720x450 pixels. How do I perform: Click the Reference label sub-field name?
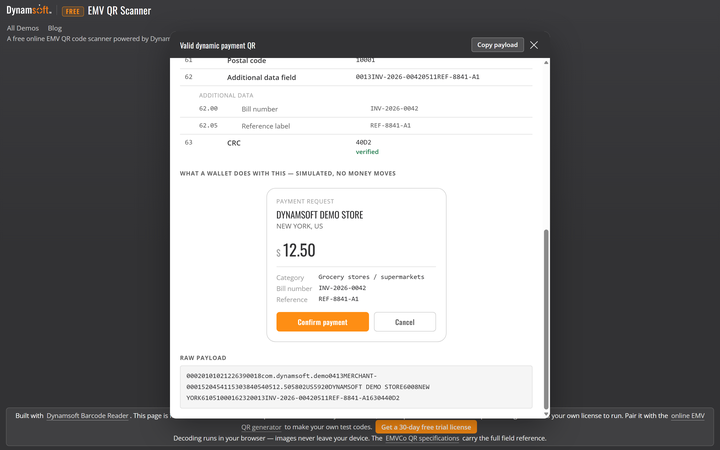click(x=266, y=126)
